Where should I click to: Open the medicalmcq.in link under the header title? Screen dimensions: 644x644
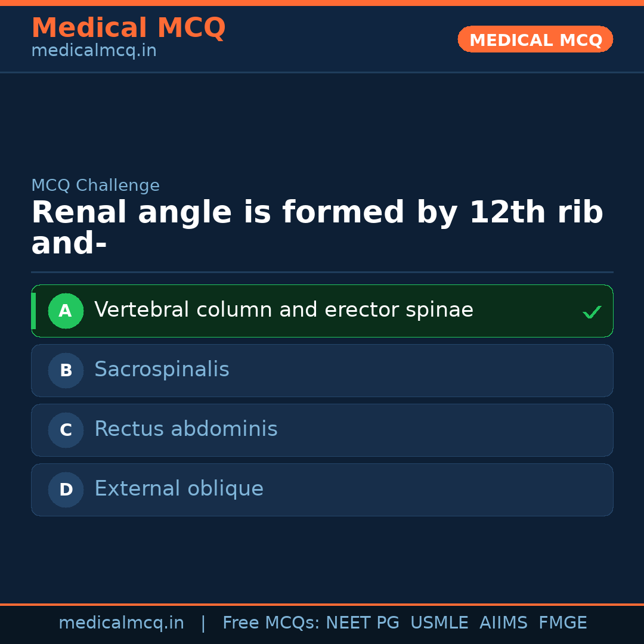94,51
